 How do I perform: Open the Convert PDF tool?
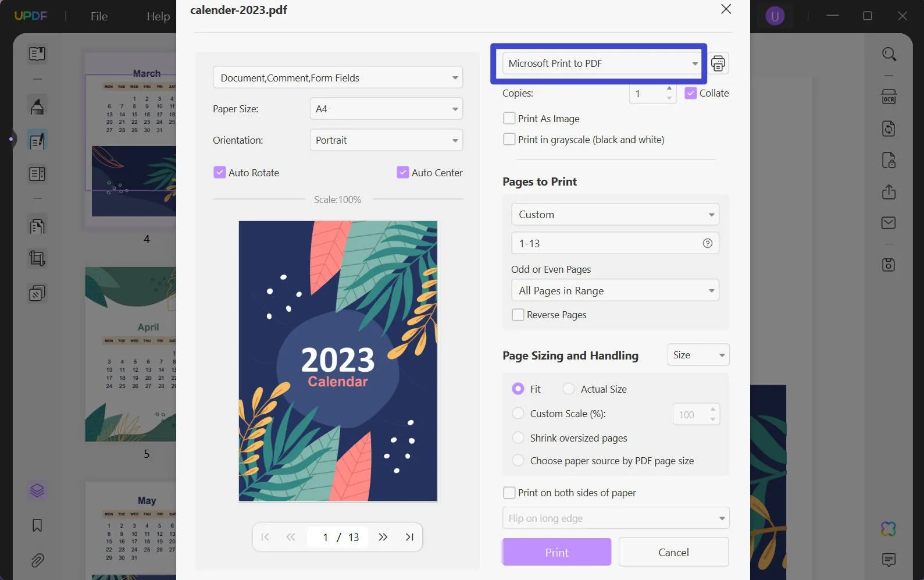[889, 129]
